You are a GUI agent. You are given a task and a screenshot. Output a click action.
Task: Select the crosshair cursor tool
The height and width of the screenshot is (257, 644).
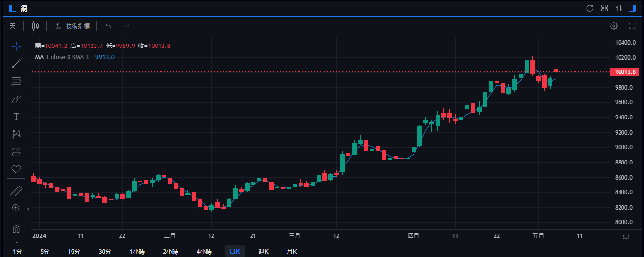16,46
